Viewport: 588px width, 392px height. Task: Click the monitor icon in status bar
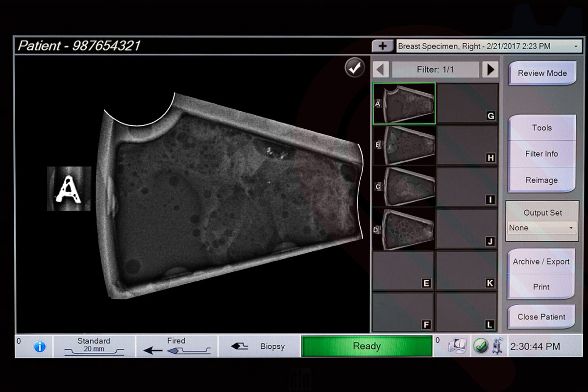click(x=456, y=346)
